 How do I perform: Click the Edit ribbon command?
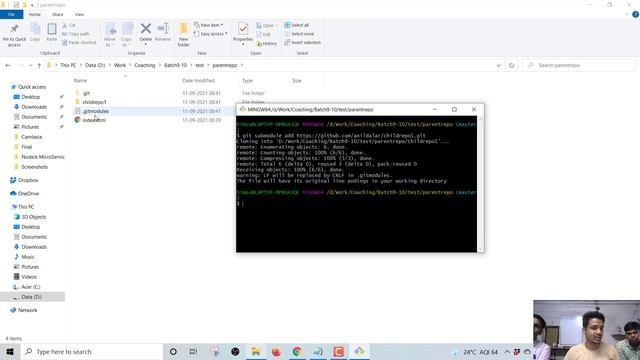263,34
